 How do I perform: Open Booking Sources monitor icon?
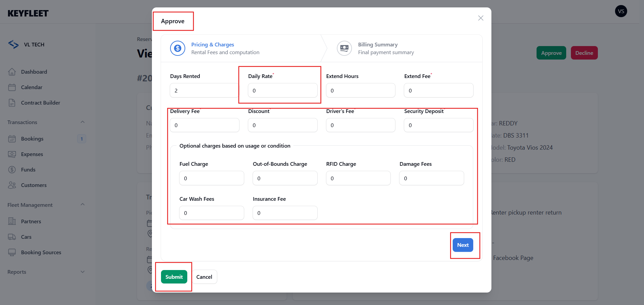click(12, 253)
